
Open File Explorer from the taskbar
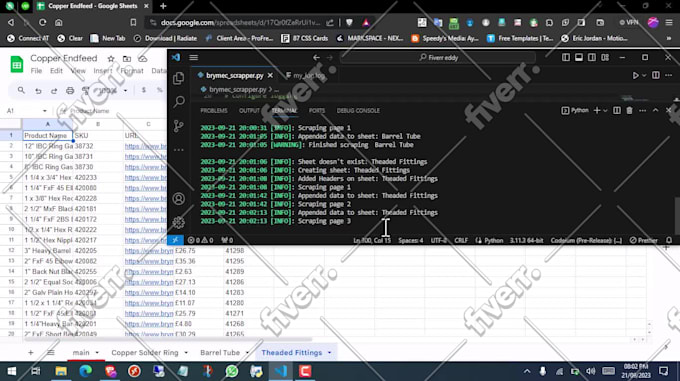click(x=61, y=371)
